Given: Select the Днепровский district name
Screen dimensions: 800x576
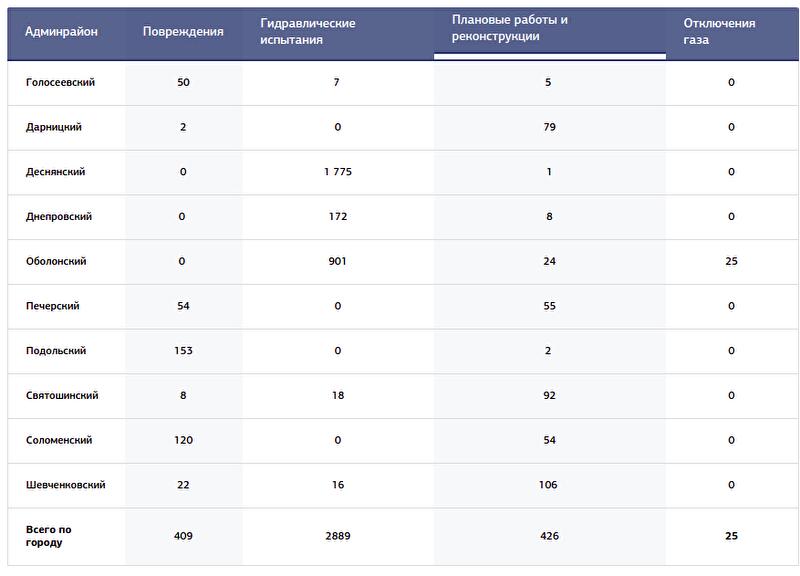Looking at the screenshot, I should point(59,216).
